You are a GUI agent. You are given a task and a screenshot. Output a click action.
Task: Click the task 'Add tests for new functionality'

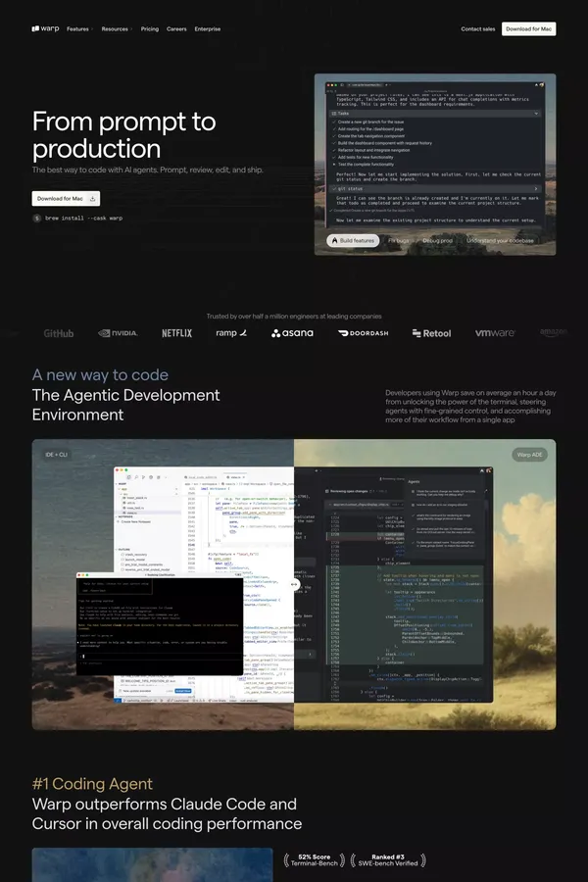point(366,158)
